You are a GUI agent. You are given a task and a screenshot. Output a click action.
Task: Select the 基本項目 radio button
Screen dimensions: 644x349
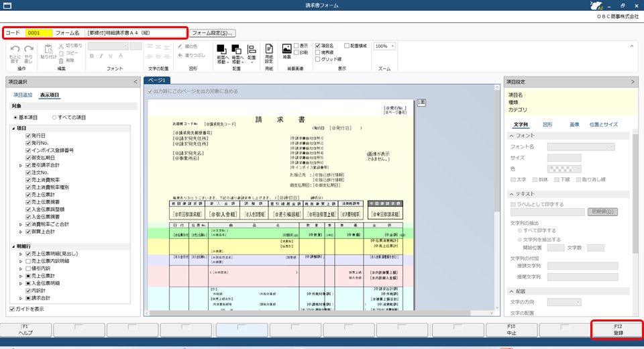15,117
